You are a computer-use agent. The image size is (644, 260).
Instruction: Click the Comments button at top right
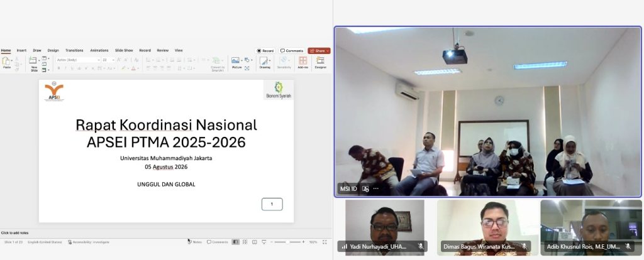292,51
